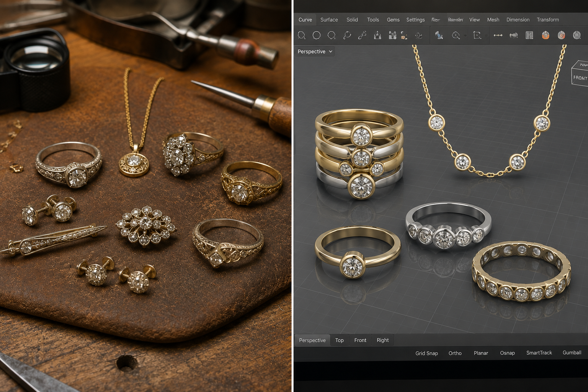Switch to the Top viewport tab
Image resolution: width=588 pixels, height=392 pixels.
[339, 340]
